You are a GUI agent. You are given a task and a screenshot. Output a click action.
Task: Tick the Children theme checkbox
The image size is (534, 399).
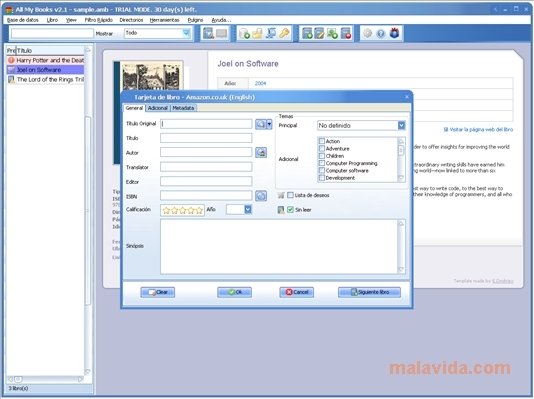click(x=321, y=156)
